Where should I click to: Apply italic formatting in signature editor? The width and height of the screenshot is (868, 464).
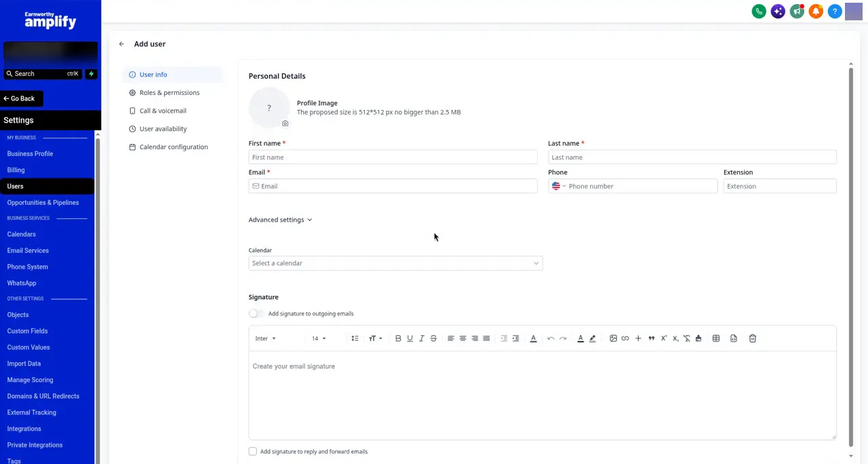point(421,339)
